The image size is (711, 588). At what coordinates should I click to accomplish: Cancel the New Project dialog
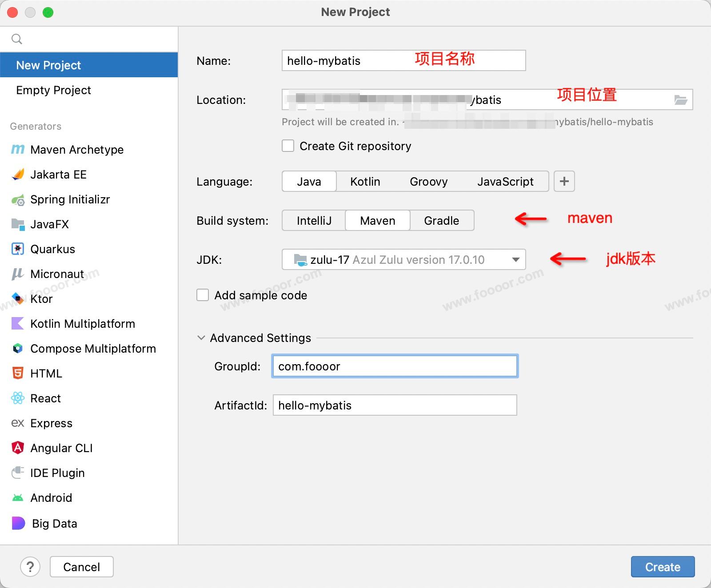tap(81, 567)
